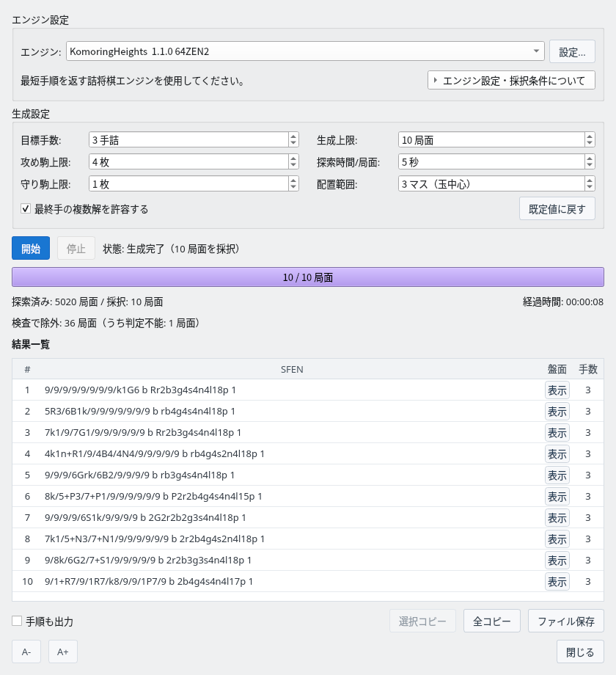Click the 目標手数 field showing 3 手詰
The width and height of the screenshot is (616, 675).
(194, 140)
